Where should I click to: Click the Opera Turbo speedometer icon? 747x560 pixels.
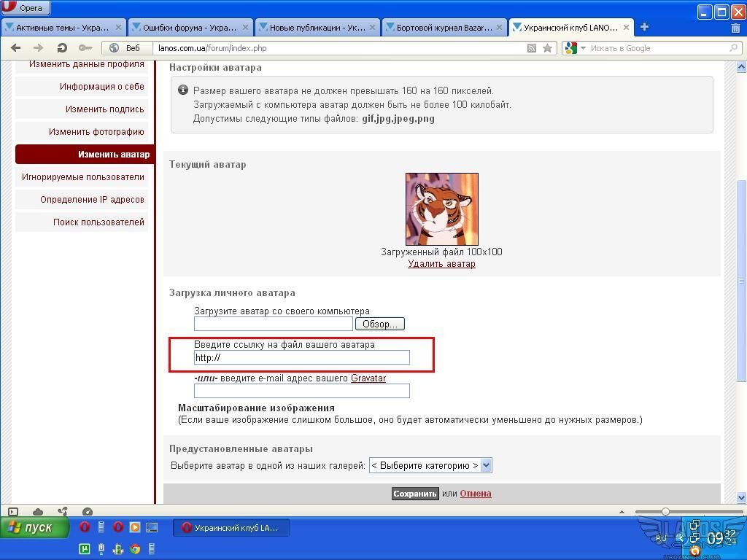point(88,512)
